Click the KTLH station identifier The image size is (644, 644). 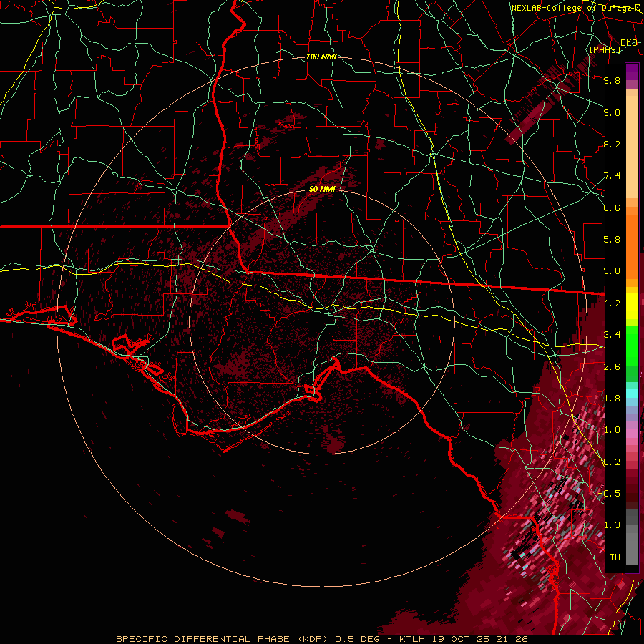click(412, 639)
